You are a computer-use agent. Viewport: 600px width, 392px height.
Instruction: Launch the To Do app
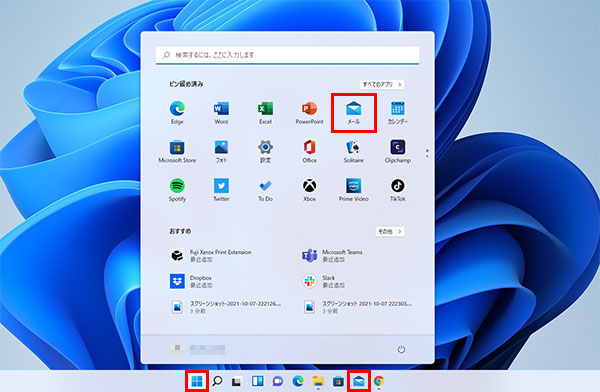[x=265, y=190]
